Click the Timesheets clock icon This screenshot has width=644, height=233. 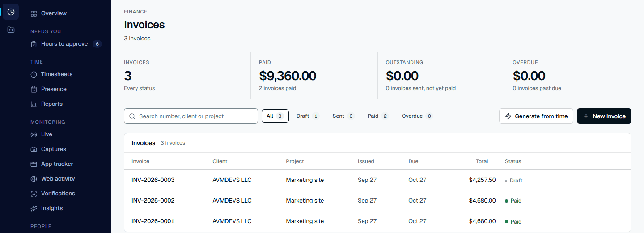tap(34, 74)
